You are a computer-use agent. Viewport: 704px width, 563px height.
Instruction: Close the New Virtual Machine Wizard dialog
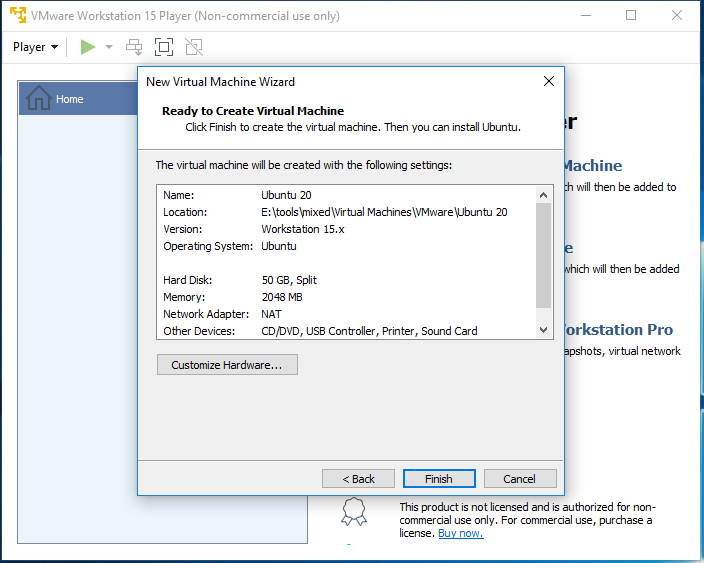coord(549,81)
